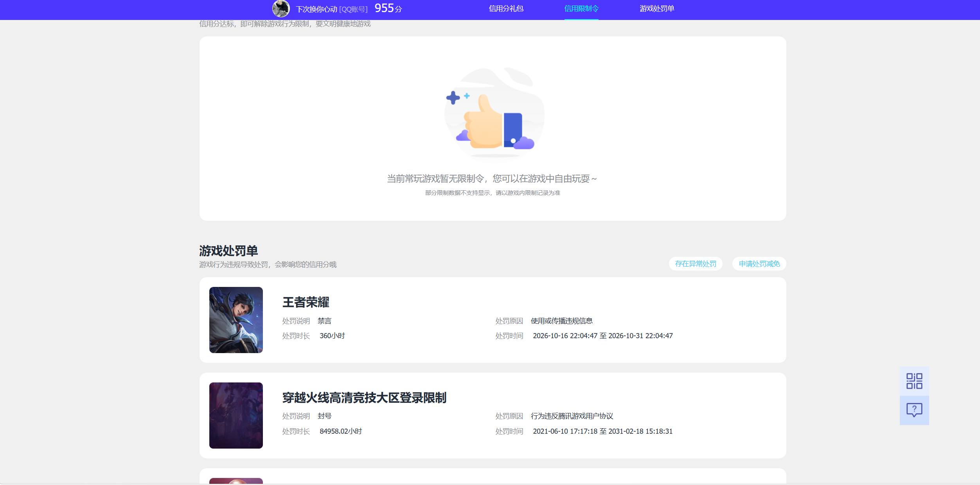980x485 pixels.
Task: Switch to the 信用限制令 tab
Action: [581, 9]
